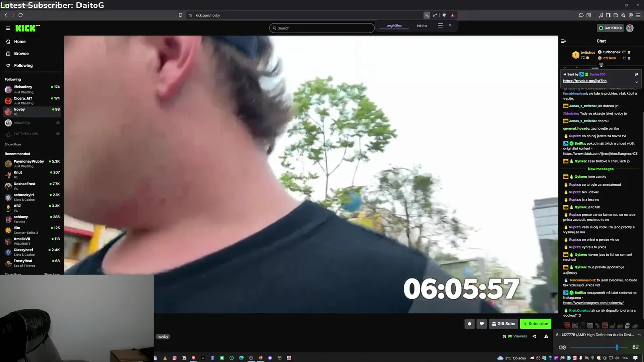Expand audio device list chevron
This screenshot has width=644, height=362.
[639, 335]
